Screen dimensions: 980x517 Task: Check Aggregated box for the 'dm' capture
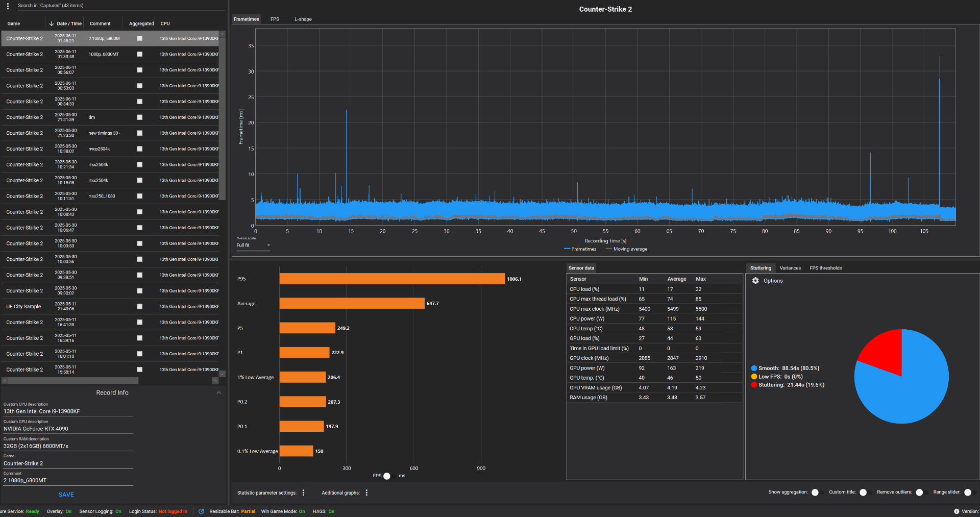(x=139, y=117)
